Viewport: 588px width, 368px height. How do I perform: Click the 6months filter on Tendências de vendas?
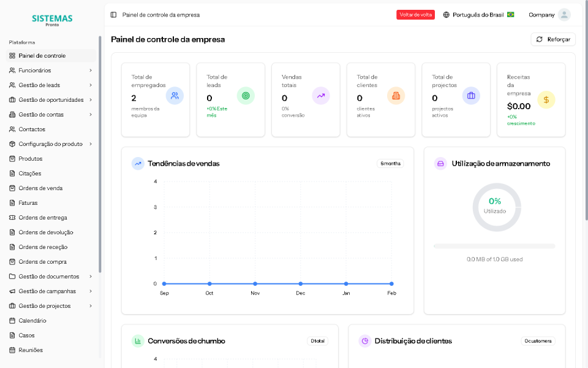(390, 163)
